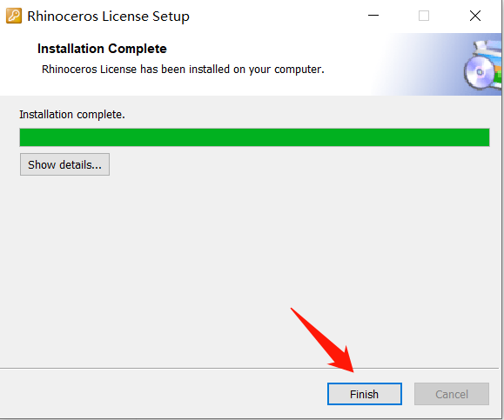Click the grayed-out maximize box icon
The width and height of the screenshot is (504, 420).
(424, 16)
